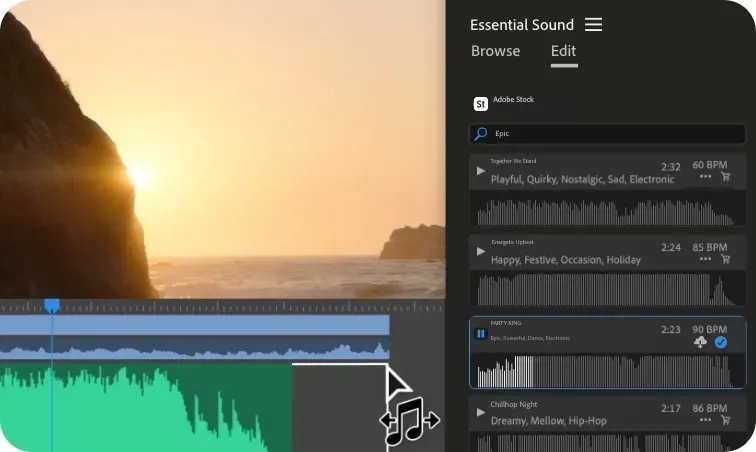The width and height of the screenshot is (756, 452).
Task: Click the cloud download icon on PARTY KING
Action: click(702, 342)
